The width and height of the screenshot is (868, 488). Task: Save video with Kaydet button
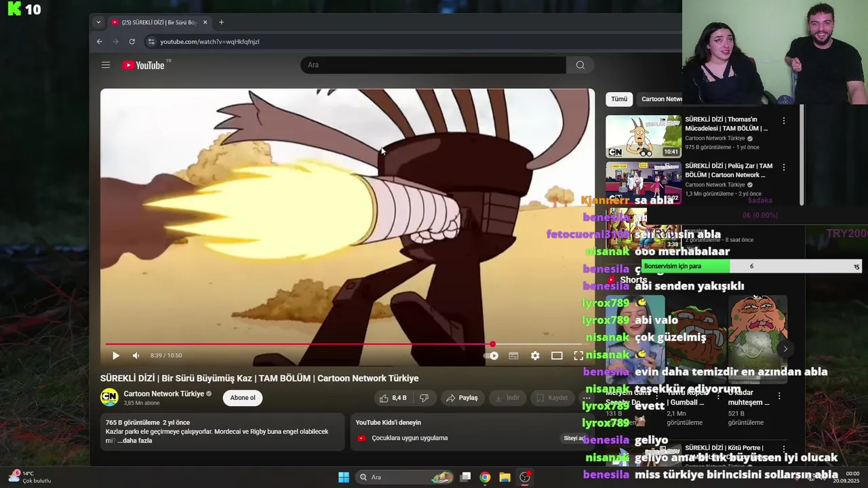552,398
